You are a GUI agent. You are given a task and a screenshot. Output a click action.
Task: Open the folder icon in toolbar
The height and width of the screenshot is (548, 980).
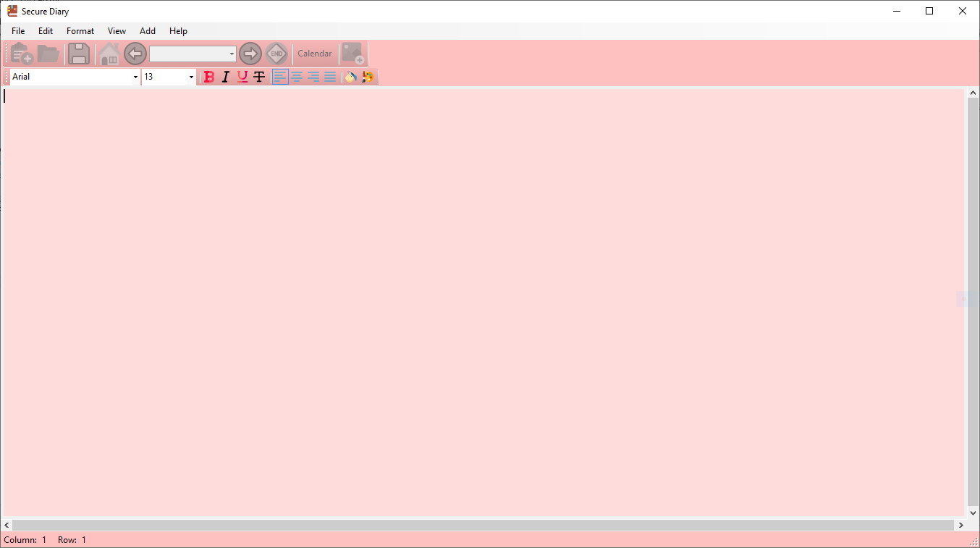48,54
